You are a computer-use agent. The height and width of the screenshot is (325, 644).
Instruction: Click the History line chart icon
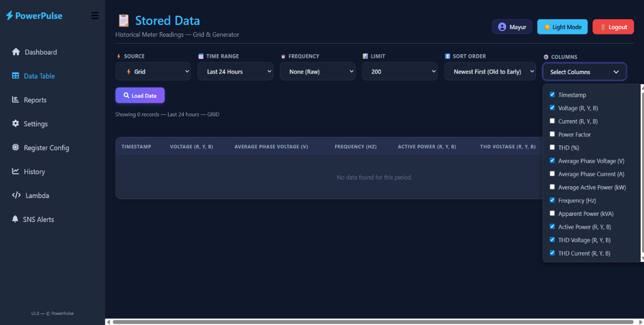point(15,171)
